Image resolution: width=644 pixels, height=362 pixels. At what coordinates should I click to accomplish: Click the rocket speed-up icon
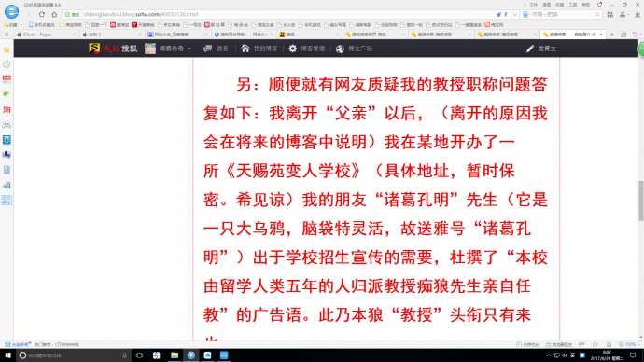[498, 14]
